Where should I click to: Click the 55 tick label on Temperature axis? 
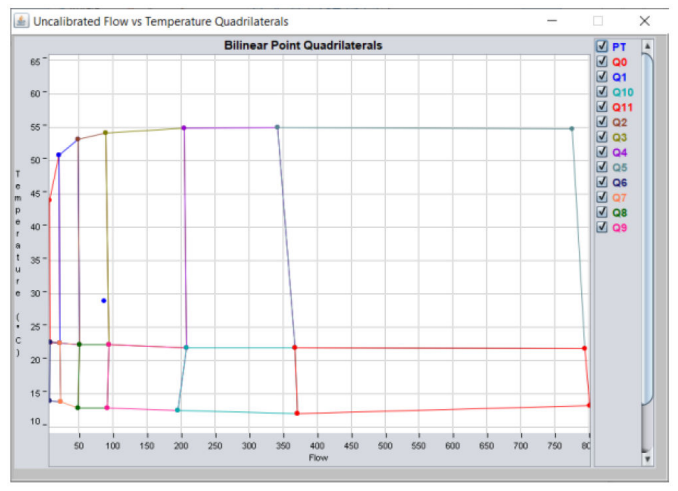35,127
